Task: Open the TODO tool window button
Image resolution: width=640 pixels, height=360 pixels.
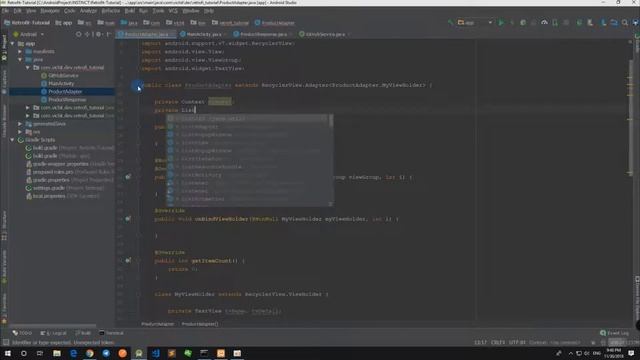Action: (22, 333)
